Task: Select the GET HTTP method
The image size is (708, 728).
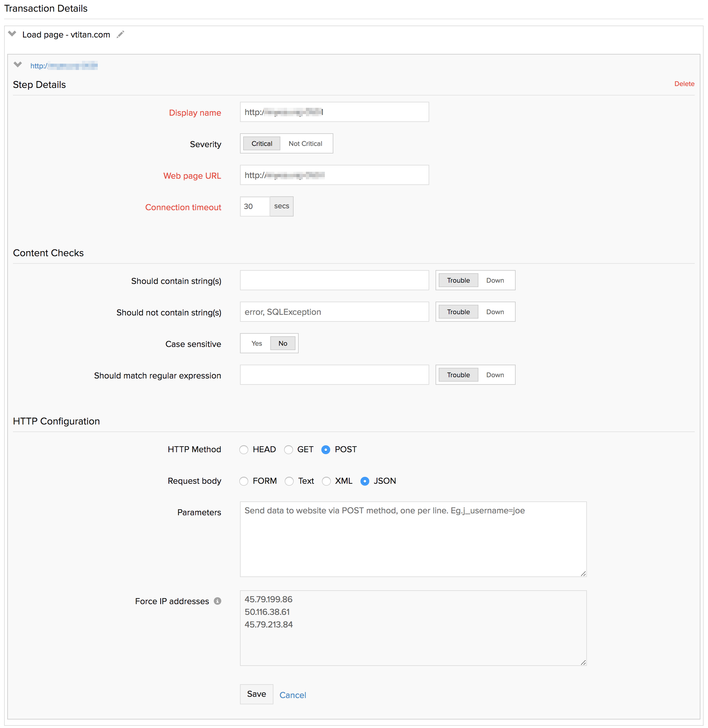Action: [x=289, y=450]
